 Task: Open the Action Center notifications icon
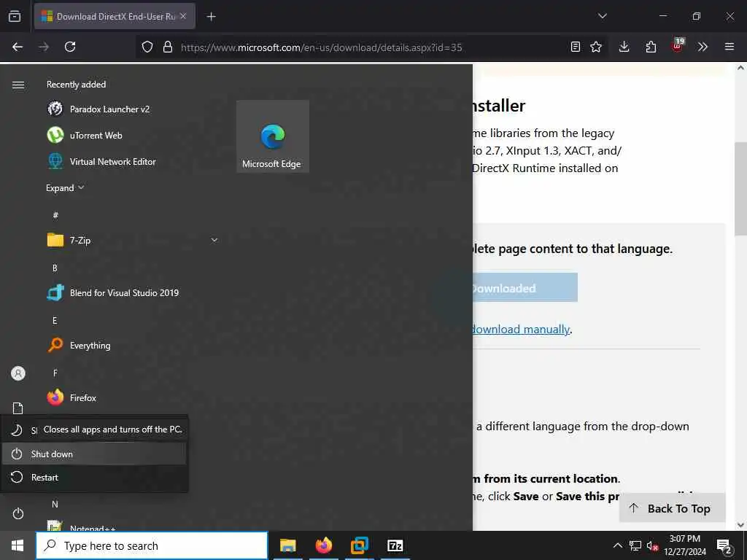click(x=724, y=545)
